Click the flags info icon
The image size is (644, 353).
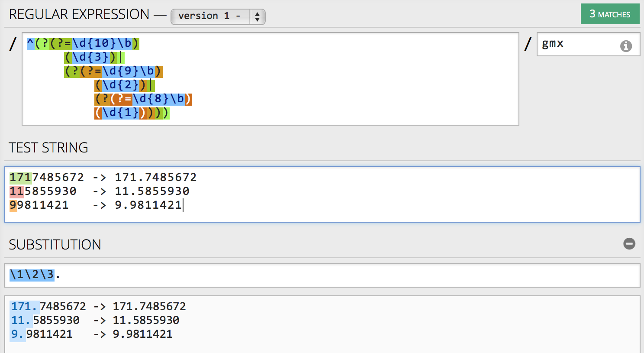click(x=626, y=46)
